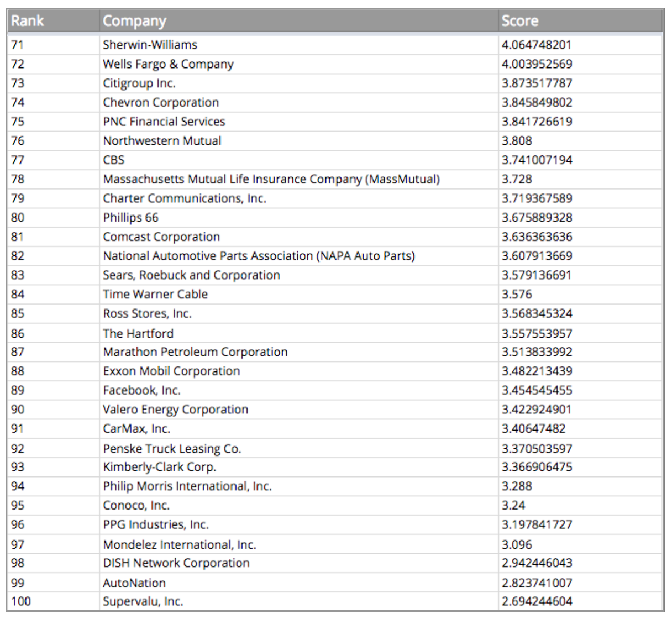
Task: Click the score 3.454545455
Action: point(537,390)
